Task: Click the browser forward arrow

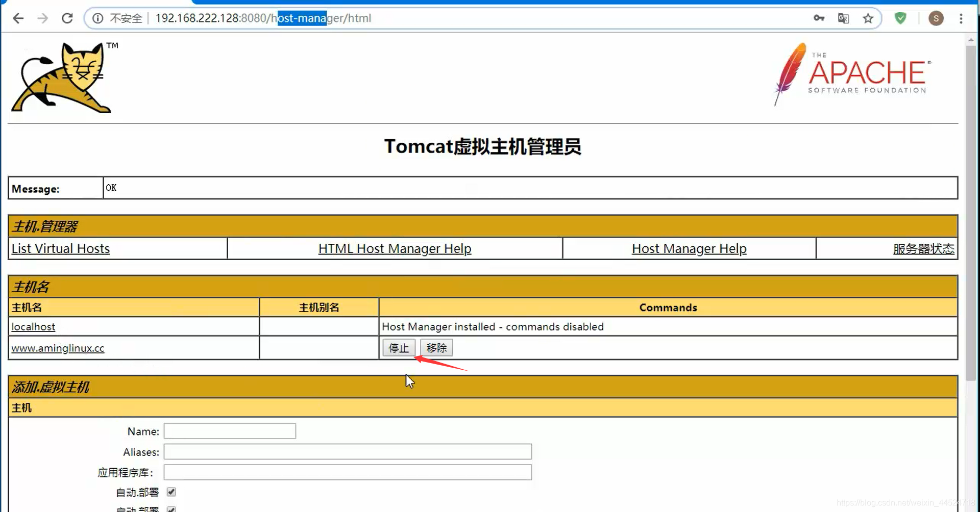Action: pos(43,18)
